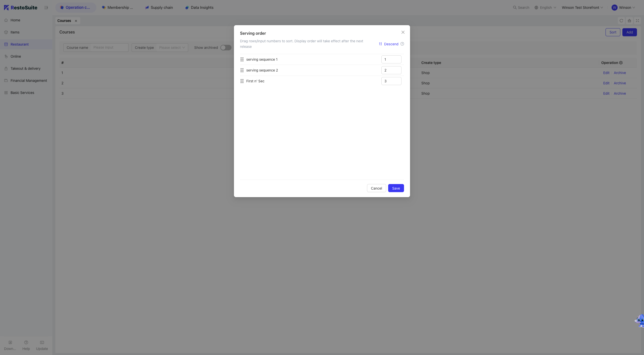Toggle the Show archived switch
644x355 pixels.
pos(226,48)
